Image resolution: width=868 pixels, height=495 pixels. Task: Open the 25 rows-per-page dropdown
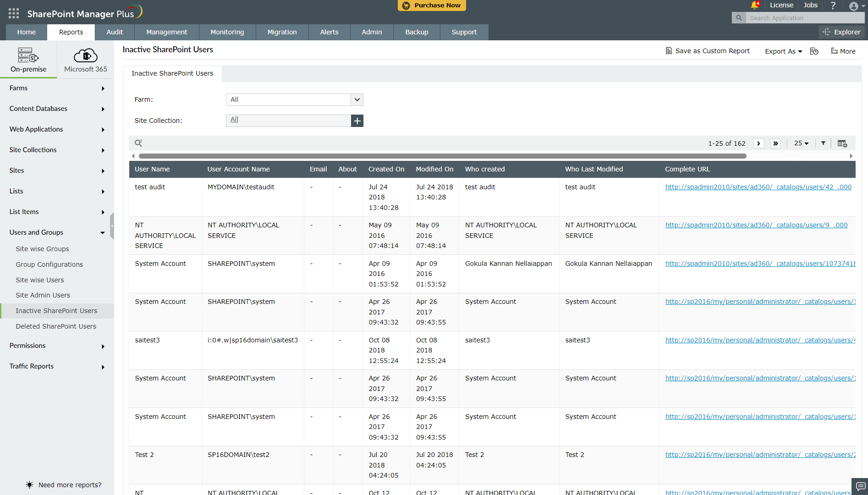(801, 143)
